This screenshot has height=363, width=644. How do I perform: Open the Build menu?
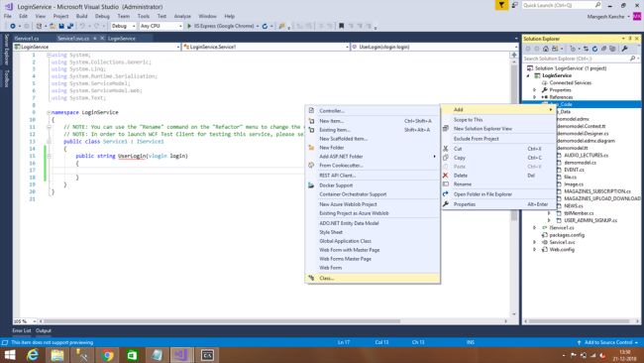pos(81,16)
